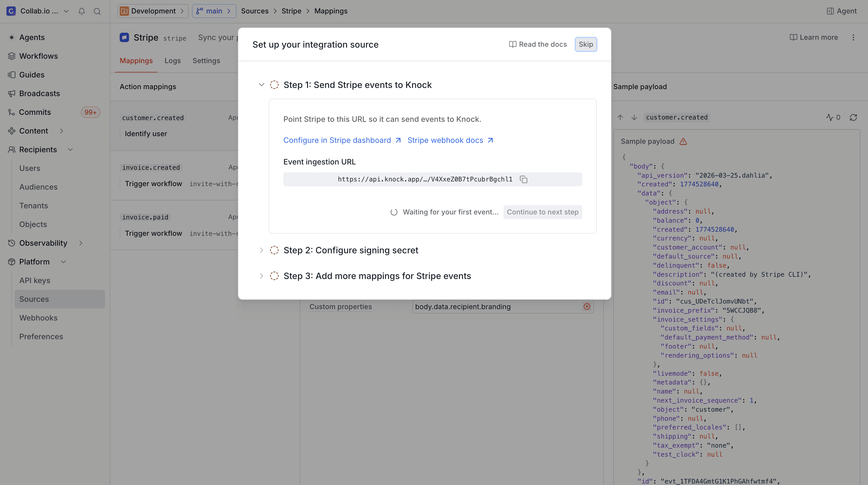Open the Agent panel
The image size is (868, 485).
841,11
